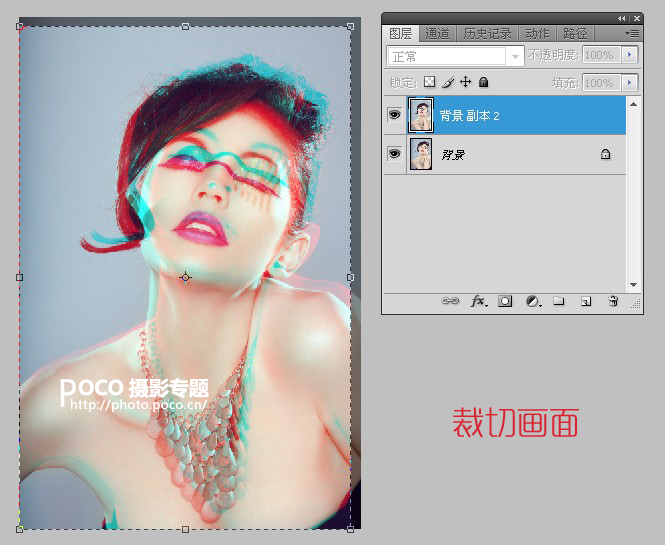Switch to the 通道 tab
This screenshot has height=545, width=665.
point(437,34)
